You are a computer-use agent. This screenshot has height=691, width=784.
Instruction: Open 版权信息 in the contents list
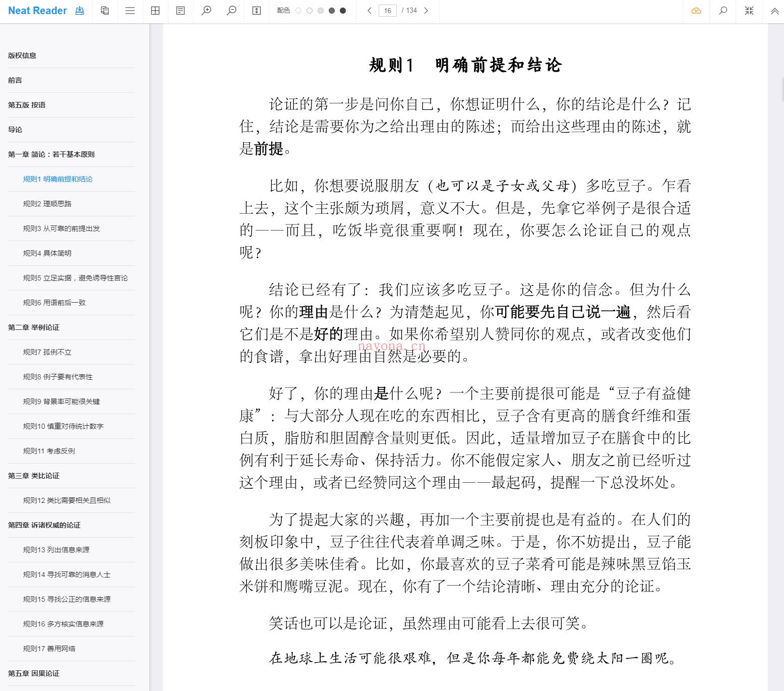[x=22, y=55]
